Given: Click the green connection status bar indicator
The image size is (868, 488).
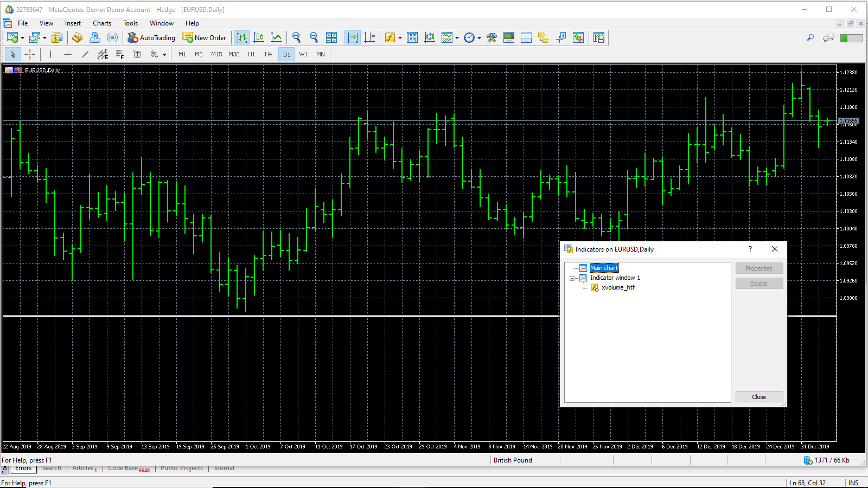Looking at the screenshot, I should pos(851,38).
